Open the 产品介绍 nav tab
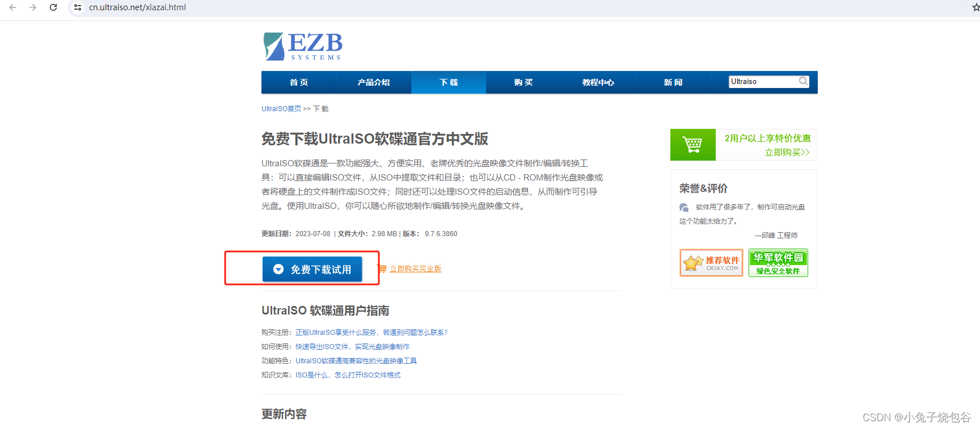This screenshot has width=980, height=428. pos(374,82)
